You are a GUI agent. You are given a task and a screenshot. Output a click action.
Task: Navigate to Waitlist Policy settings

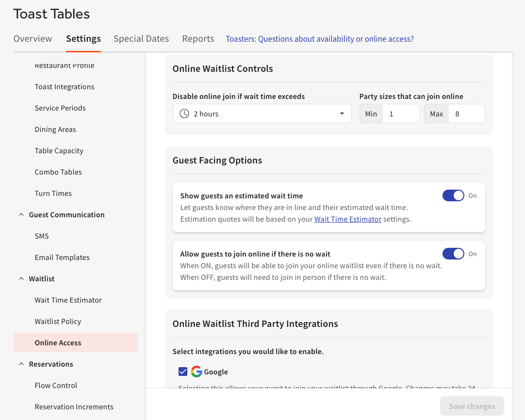(x=58, y=322)
